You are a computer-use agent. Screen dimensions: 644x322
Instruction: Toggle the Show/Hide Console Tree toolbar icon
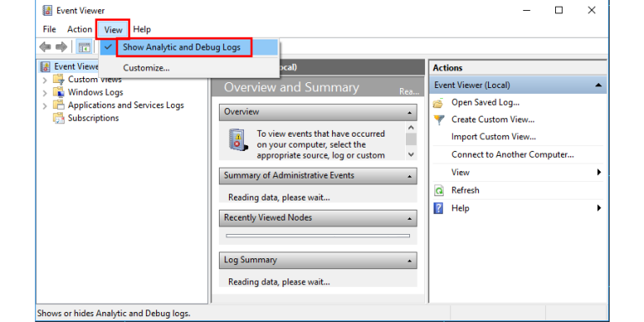pos(85,47)
